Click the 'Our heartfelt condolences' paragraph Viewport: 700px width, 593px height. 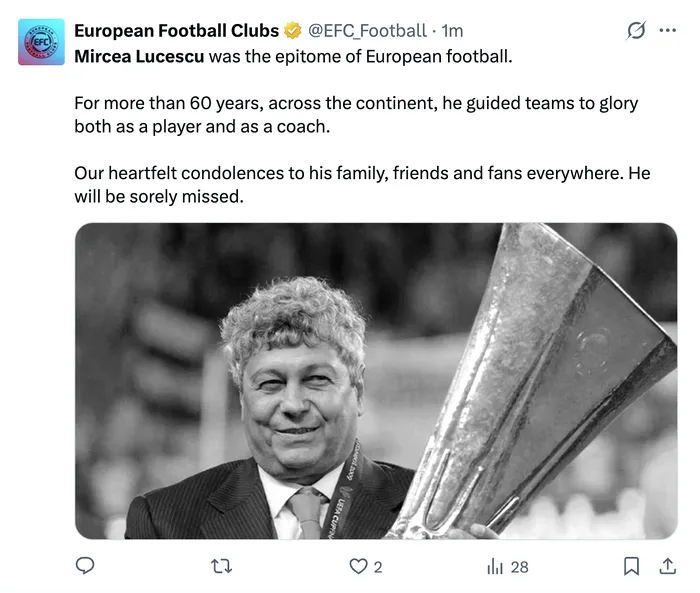[x=361, y=184]
